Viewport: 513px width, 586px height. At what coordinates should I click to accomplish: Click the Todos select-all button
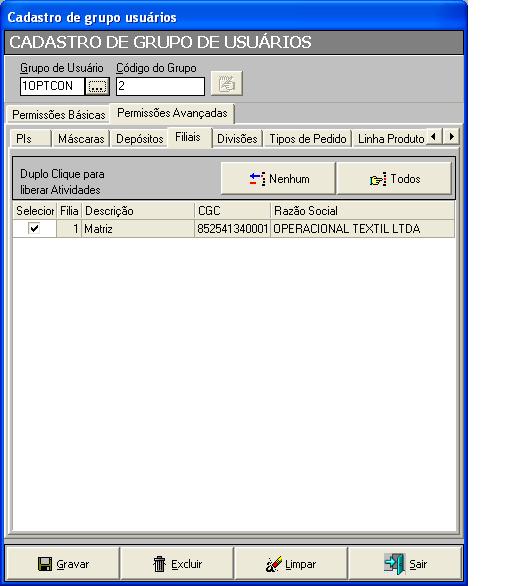[394, 179]
